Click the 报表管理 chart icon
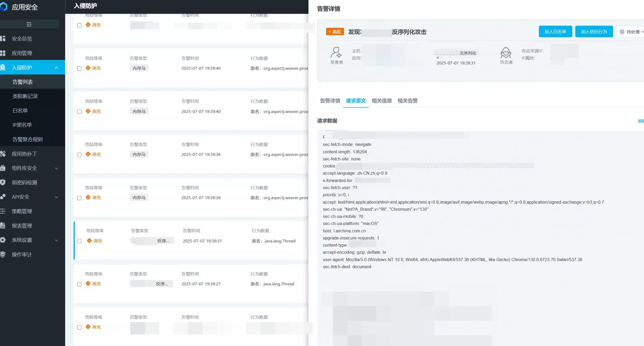This screenshot has height=346, width=644. click(x=3, y=226)
